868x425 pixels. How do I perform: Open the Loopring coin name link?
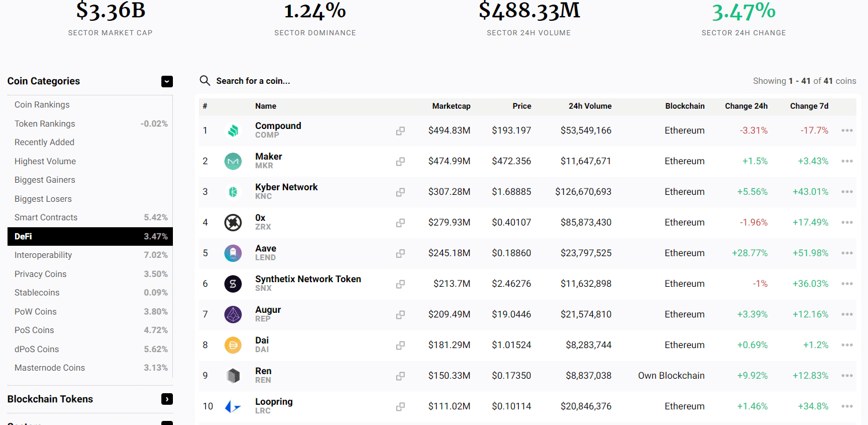[x=274, y=402]
